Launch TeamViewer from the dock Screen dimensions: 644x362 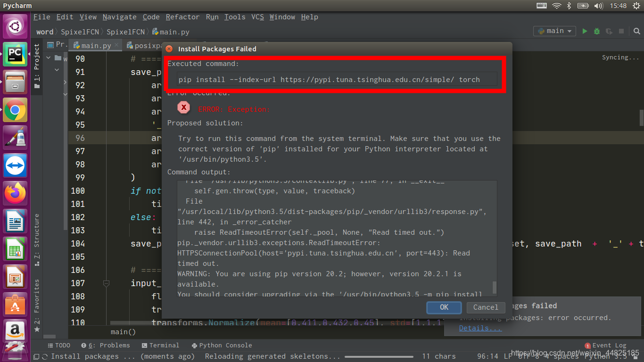[x=15, y=166]
